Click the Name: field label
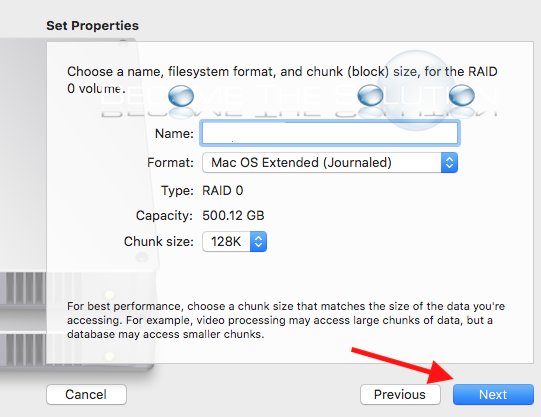The width and height of the screenshot is (541, 417). (174, 133)
